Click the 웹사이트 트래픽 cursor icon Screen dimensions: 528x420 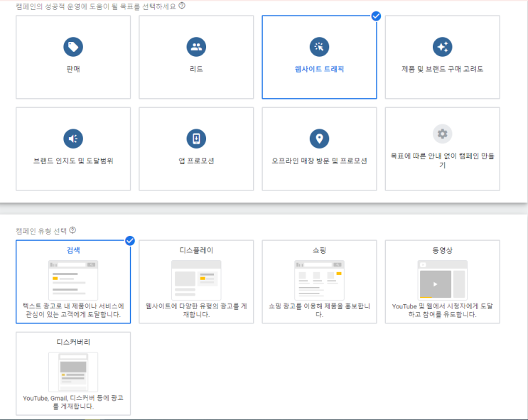click(x=319, y=47)
